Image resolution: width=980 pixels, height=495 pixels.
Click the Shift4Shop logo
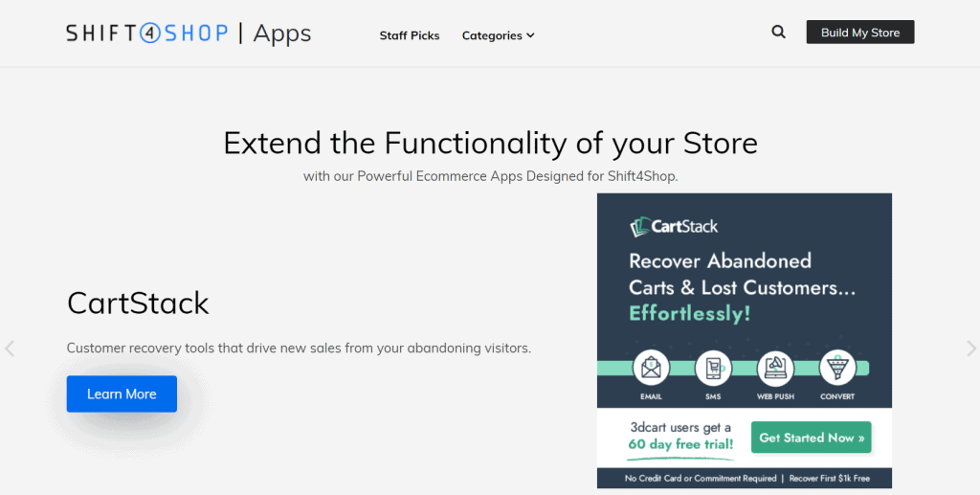[x=146, y=34]
